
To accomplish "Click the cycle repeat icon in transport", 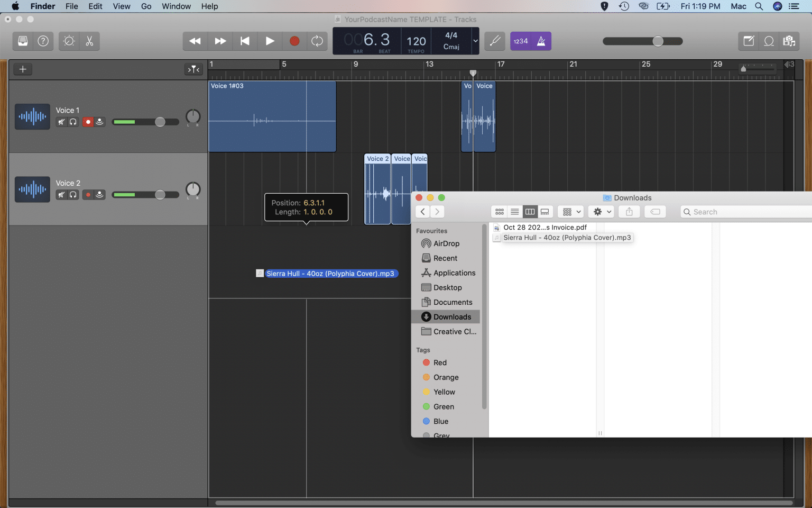I will click(317, 41).
